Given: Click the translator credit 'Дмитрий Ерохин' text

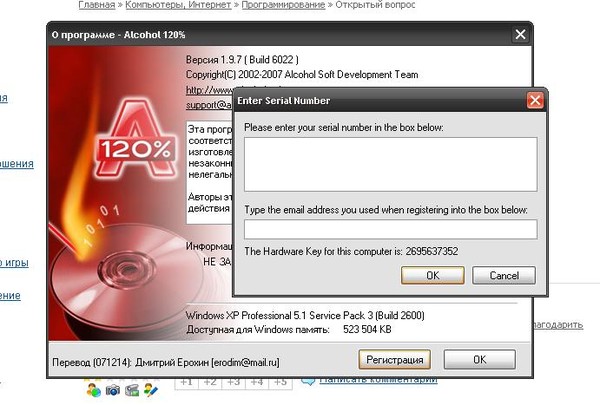Looking at the screenshot, I should click(x=172, y=362).
